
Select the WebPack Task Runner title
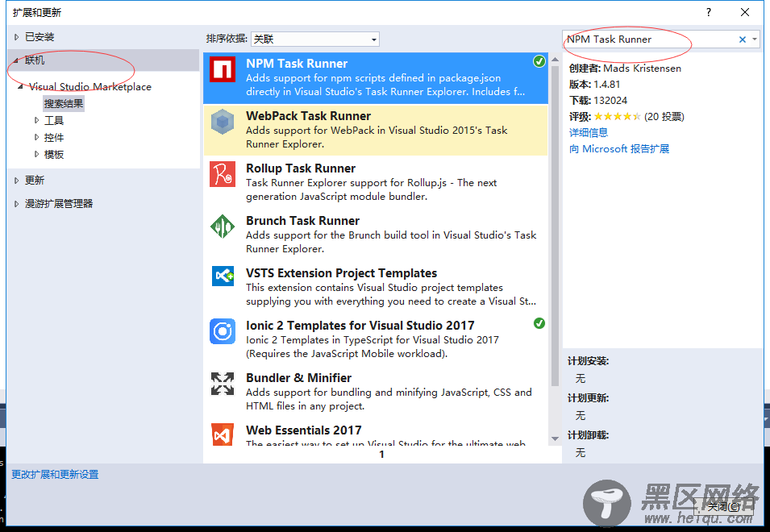point(308,116)
